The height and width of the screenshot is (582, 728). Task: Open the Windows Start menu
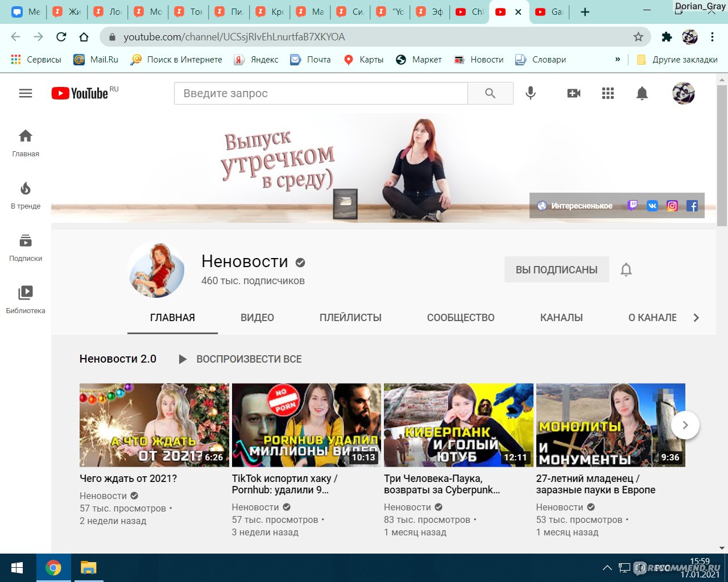tap(17, 568)
